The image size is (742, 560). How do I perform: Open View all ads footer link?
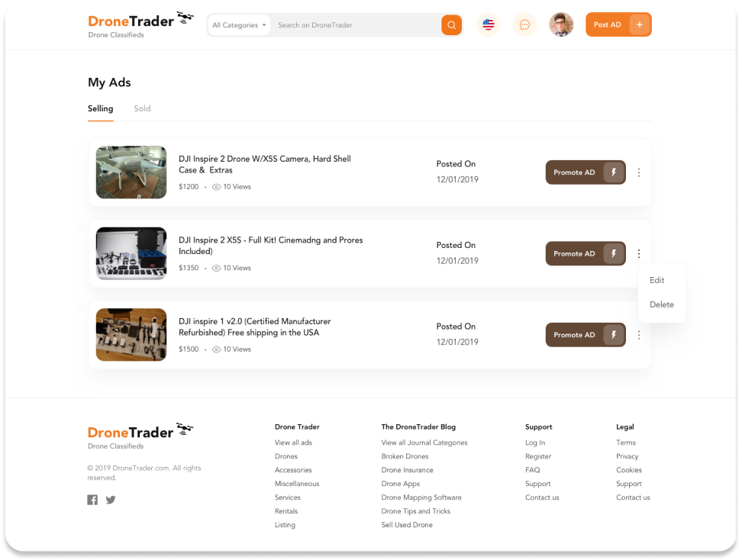coord(293,443)
